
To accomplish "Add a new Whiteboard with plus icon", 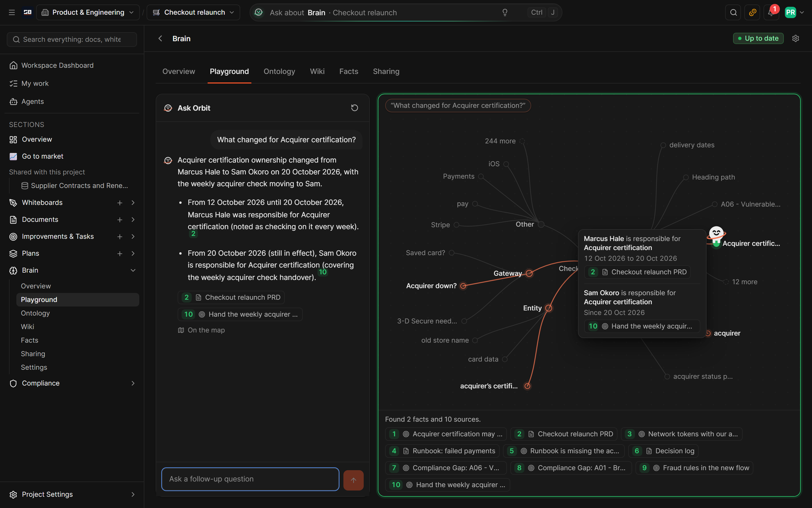I will pyautogui.click(x=120, y=203).
